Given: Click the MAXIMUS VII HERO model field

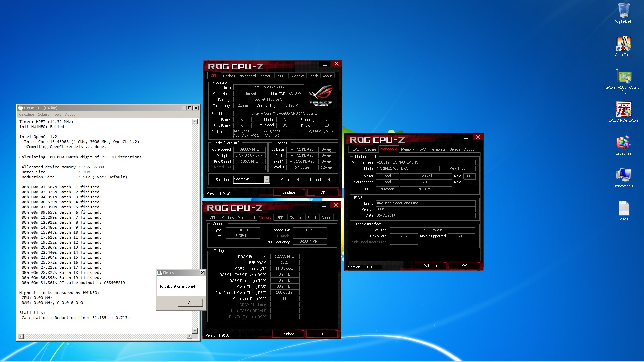Looking at the screenshot, I should tap(408, 169).
